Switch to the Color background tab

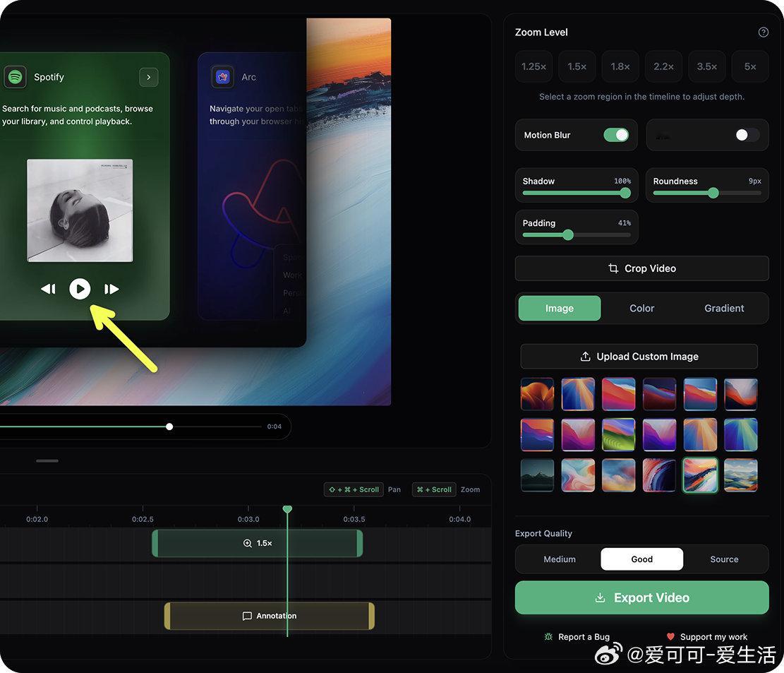coord(641,309)
